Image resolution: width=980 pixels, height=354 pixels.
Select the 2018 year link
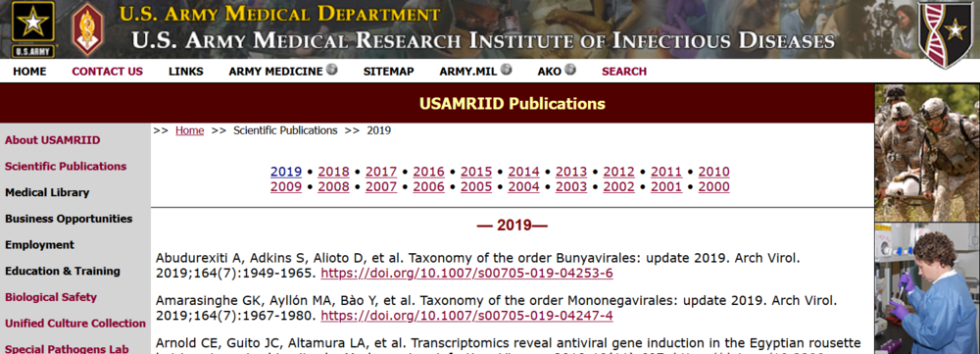tap(334, 172)
